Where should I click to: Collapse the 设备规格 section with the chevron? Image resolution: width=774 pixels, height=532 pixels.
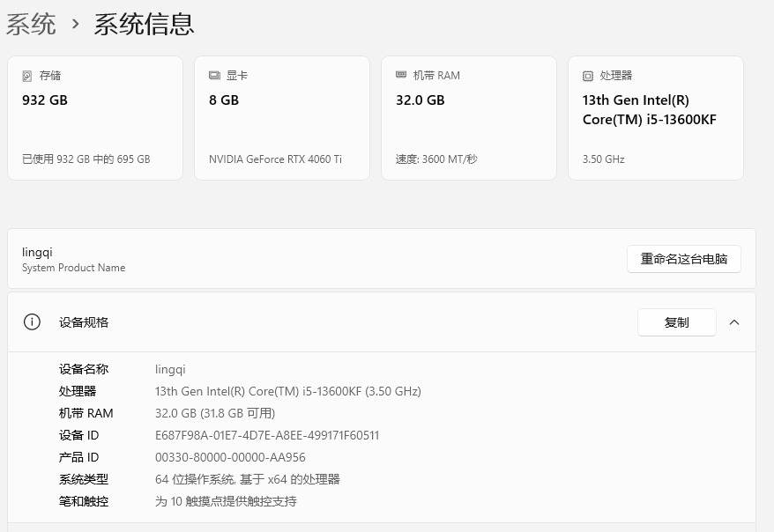pos(734,322)
